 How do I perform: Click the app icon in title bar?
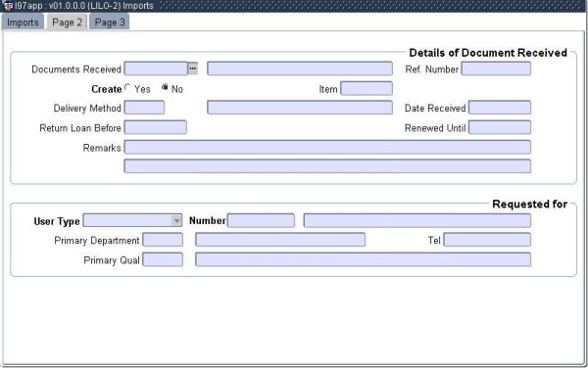click(7, 6)
